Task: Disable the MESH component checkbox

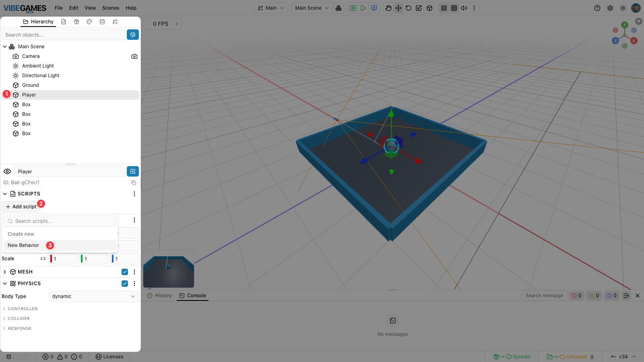Action: tap(125, 272)
